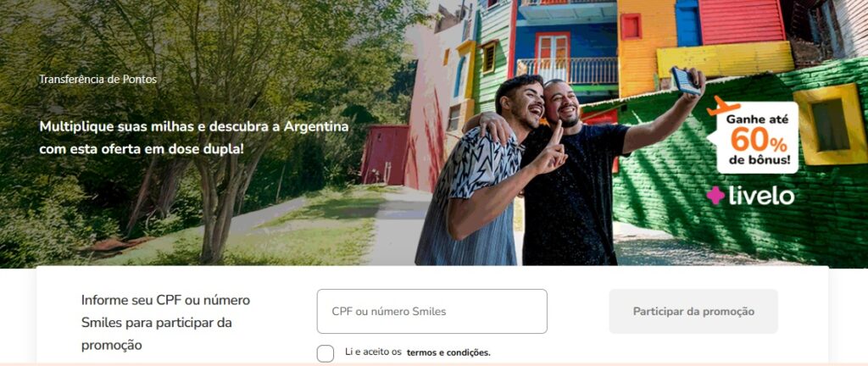
Task: Focus the CPF ou número Smiles field
Action: (431, 311)
